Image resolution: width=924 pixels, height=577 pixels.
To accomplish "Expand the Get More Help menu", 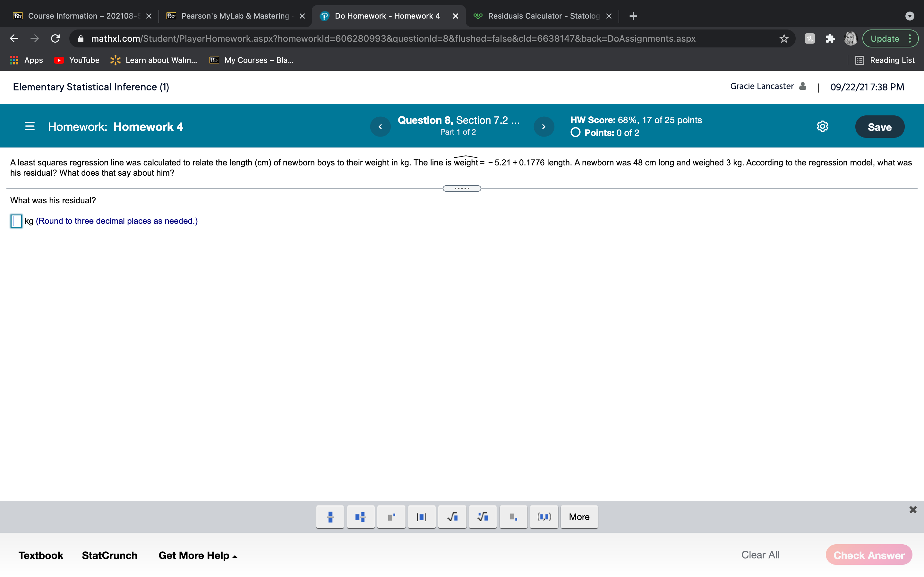I will coord(197,555).
